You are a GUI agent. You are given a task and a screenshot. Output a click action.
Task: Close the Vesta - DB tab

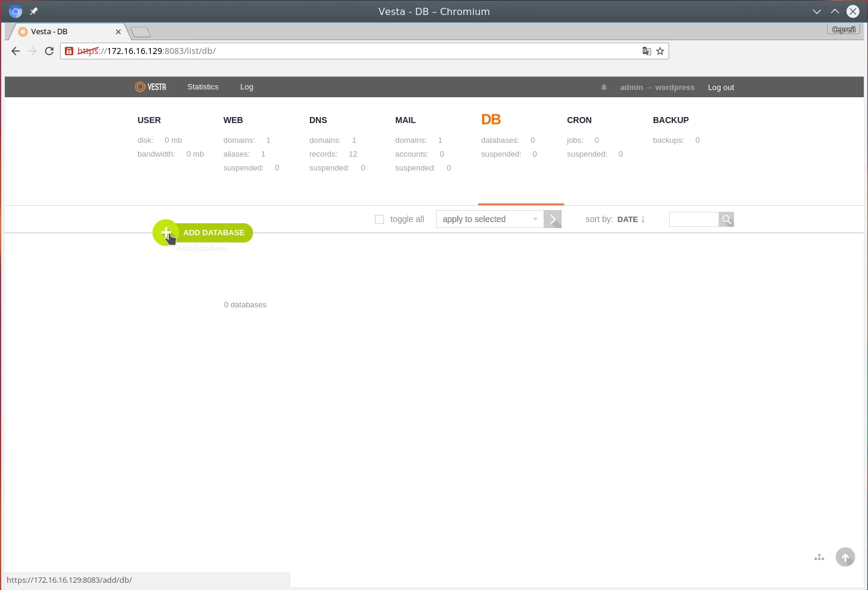[118, 32]
